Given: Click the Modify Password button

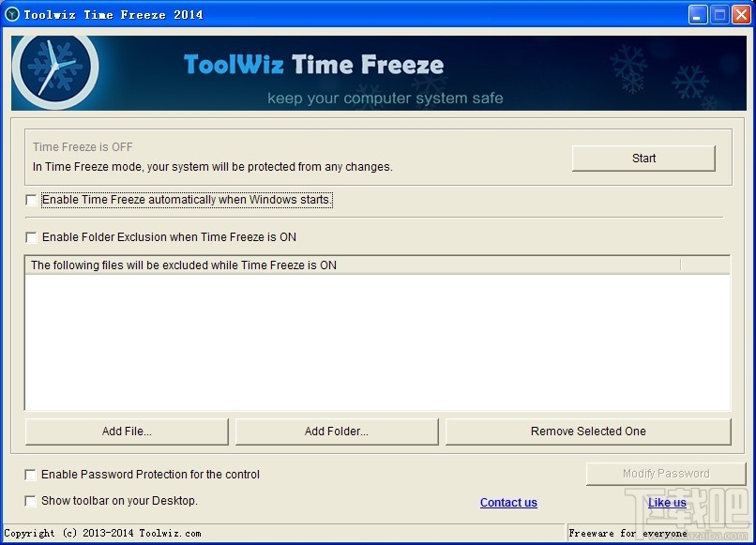Looking at the screenshot, I should point(665,473).
